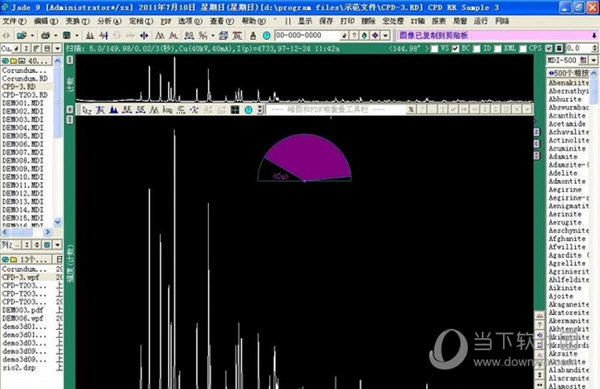Open the dropdown after the PDF field buttons

coord(386,36)
